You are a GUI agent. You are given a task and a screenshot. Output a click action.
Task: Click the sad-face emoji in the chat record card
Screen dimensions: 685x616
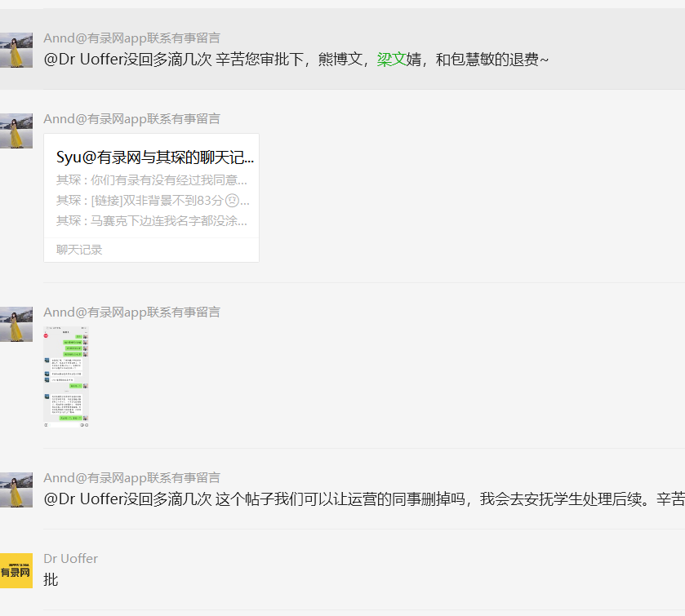(232, 201)
